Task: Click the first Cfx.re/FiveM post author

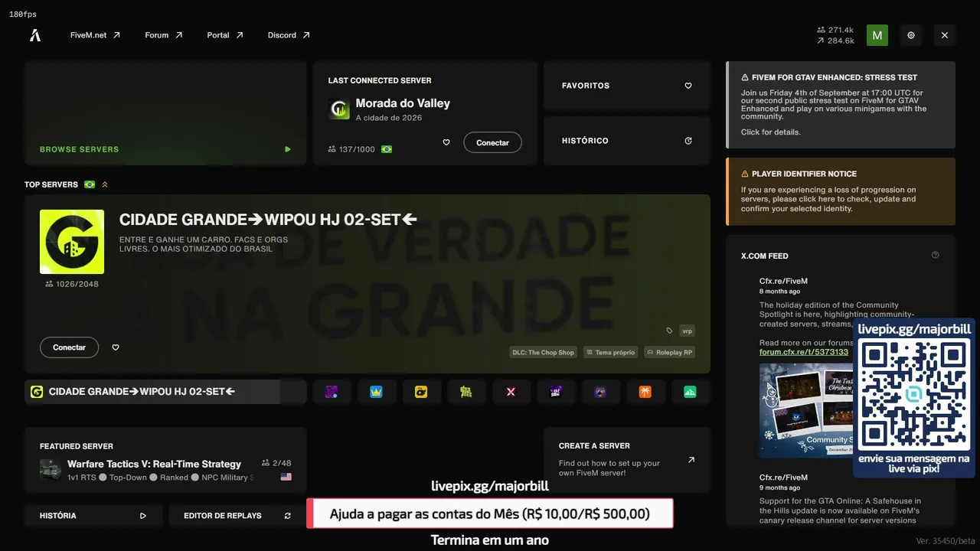Action: pyautogui.click(x=783, y=281)
